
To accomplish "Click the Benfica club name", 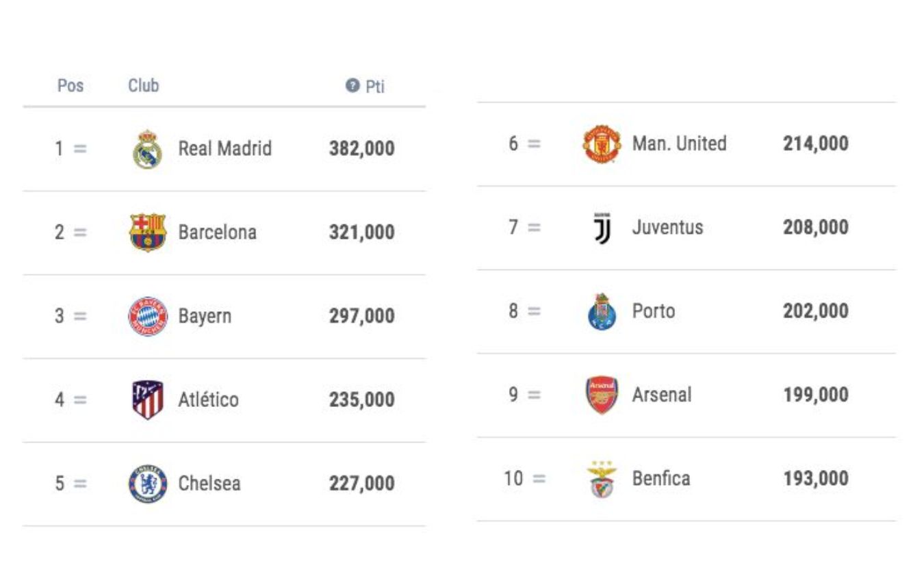I will point(660,478).
